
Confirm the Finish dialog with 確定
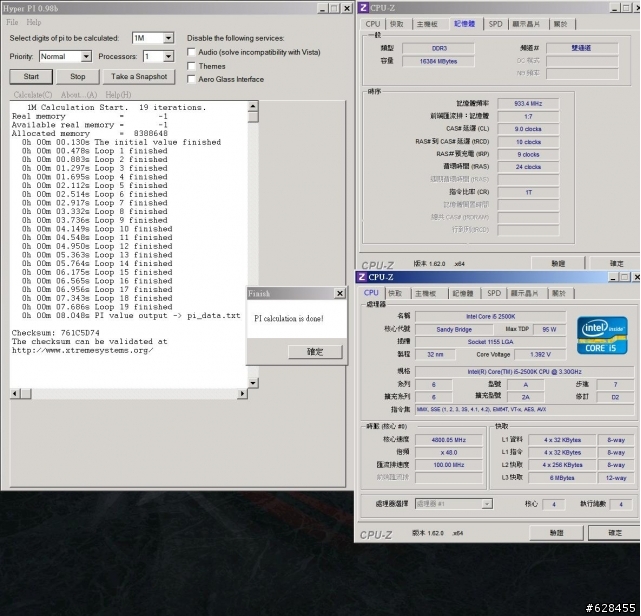click(315, 352)
